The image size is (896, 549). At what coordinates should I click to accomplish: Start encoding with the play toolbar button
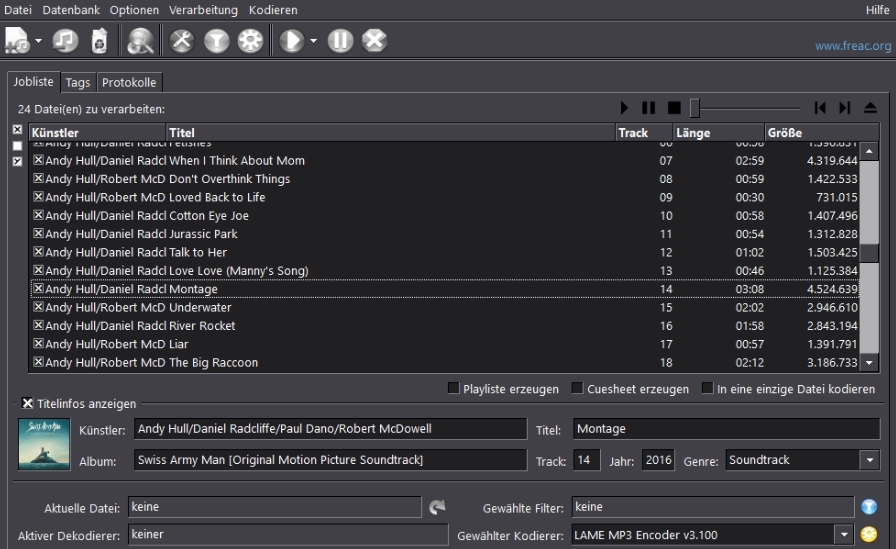(x=291, y=41)
